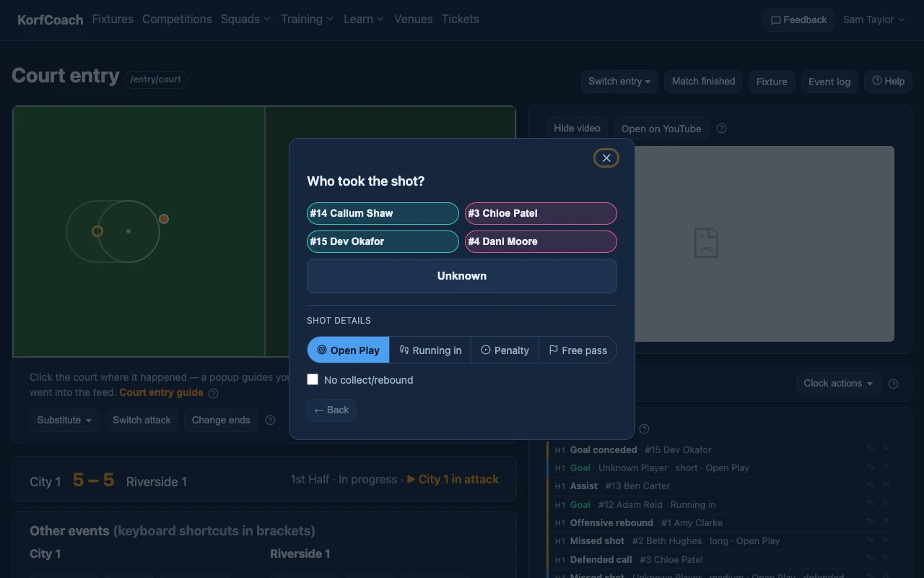Image resolution: width=924 pixels, height=578 pixels.
Task: Pick the Free pass shot type
Action: tap(577, 350)
